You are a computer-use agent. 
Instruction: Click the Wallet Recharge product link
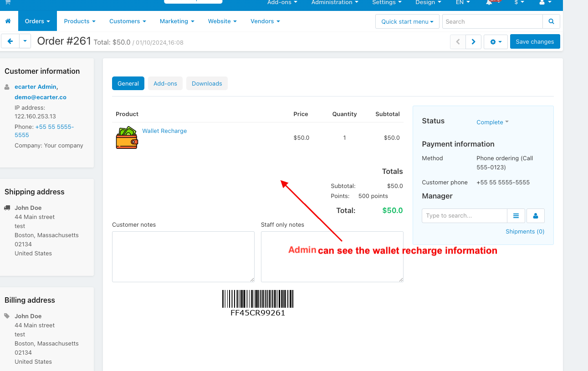164,131
